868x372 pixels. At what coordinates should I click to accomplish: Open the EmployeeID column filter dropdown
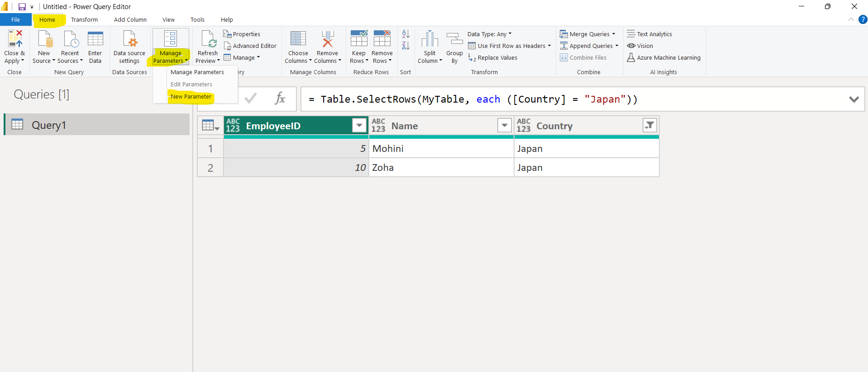[359, 125]
